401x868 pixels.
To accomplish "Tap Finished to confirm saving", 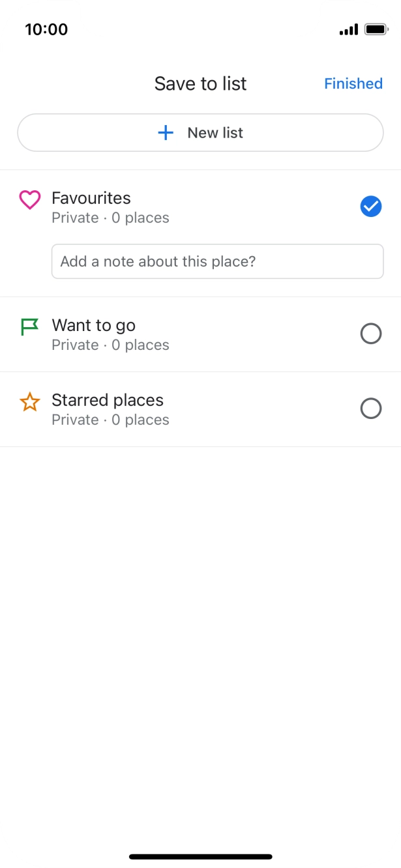I will click(x=353, y=83).
